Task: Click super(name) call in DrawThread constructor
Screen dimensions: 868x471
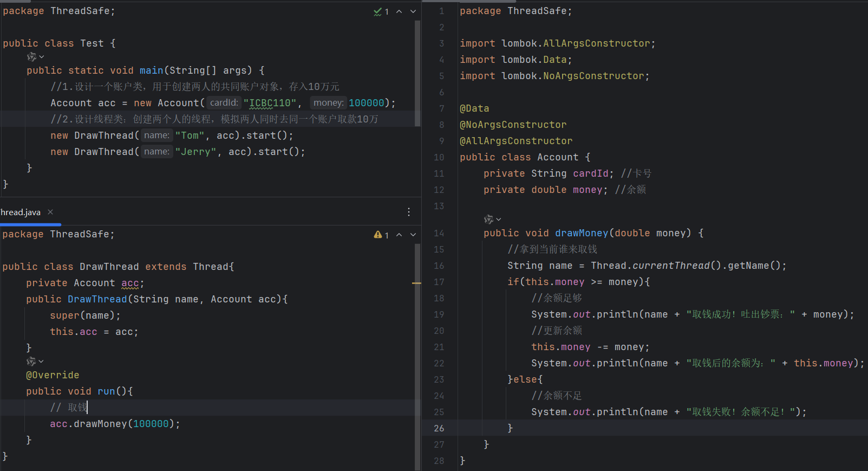Action: 85,315
